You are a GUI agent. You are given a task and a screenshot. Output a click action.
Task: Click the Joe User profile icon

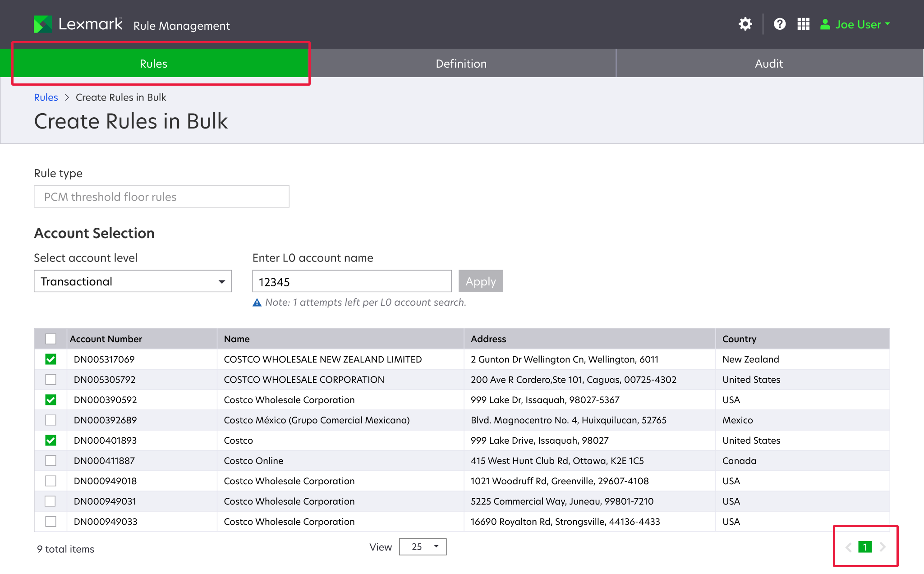(826, 24)
